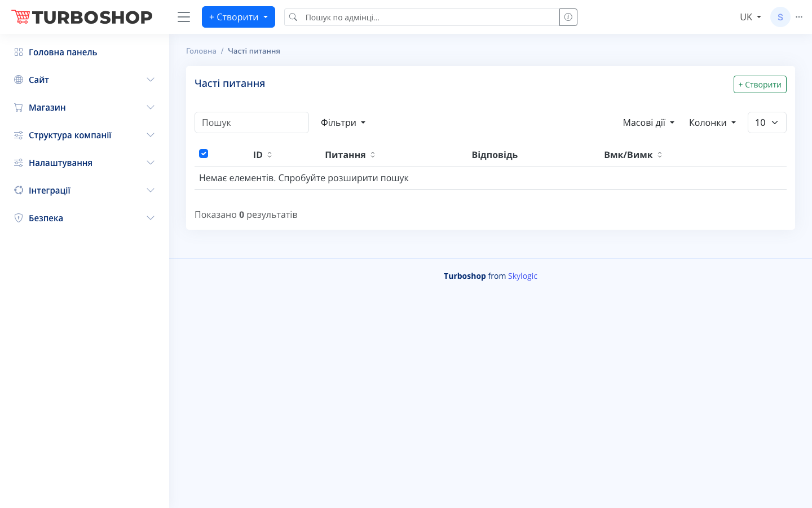Open the user avatar S

tap(780, 17)
